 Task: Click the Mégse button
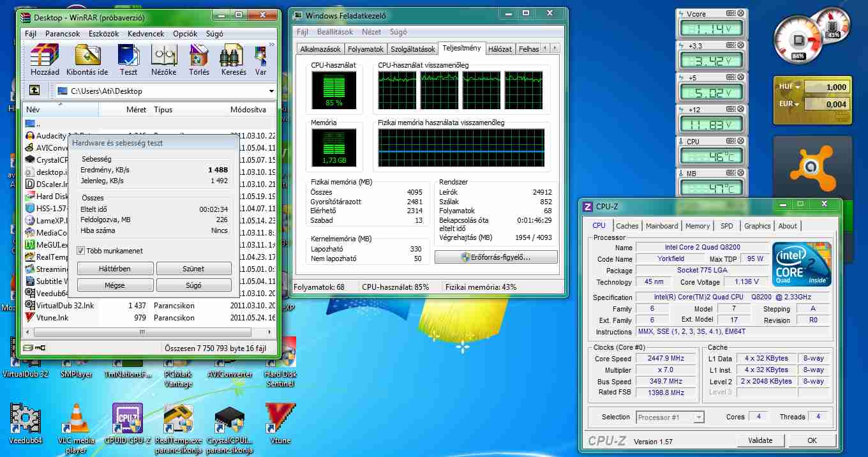[115, 285]
